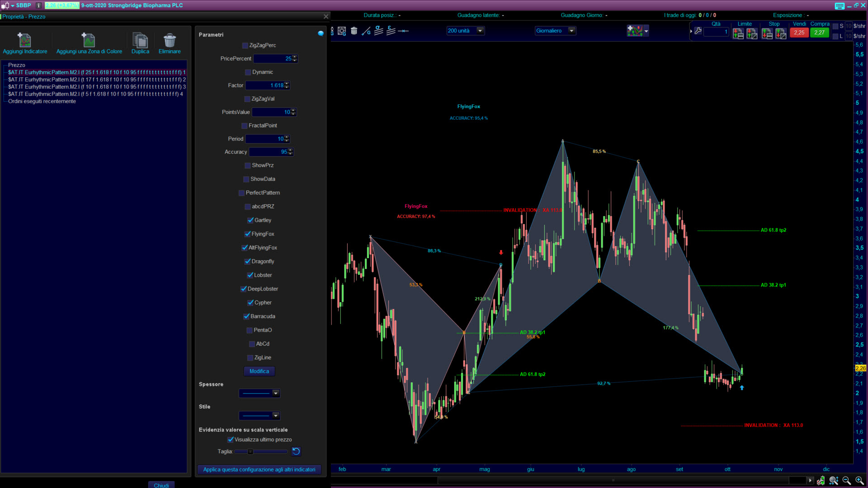Screen dimensions: 868x488
Task: Click the Aggiungi Indicatore icon
Action: [x=24, y=40]
